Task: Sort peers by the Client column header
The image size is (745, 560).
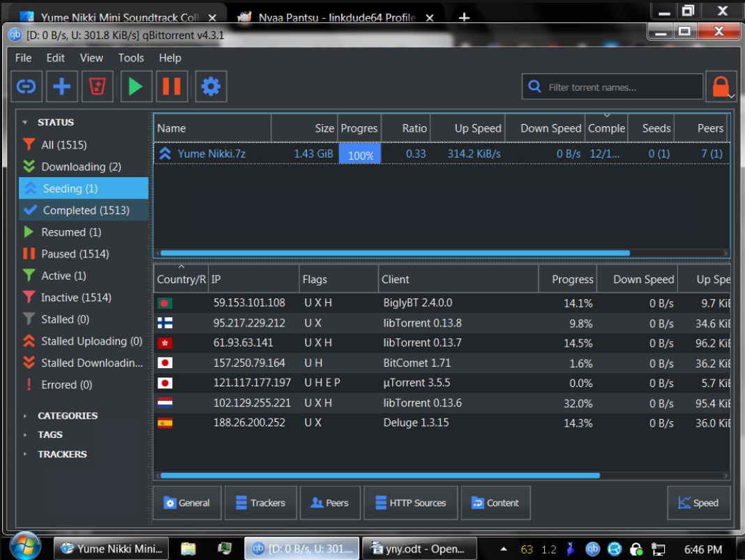Action: click(x=458, y=279)
